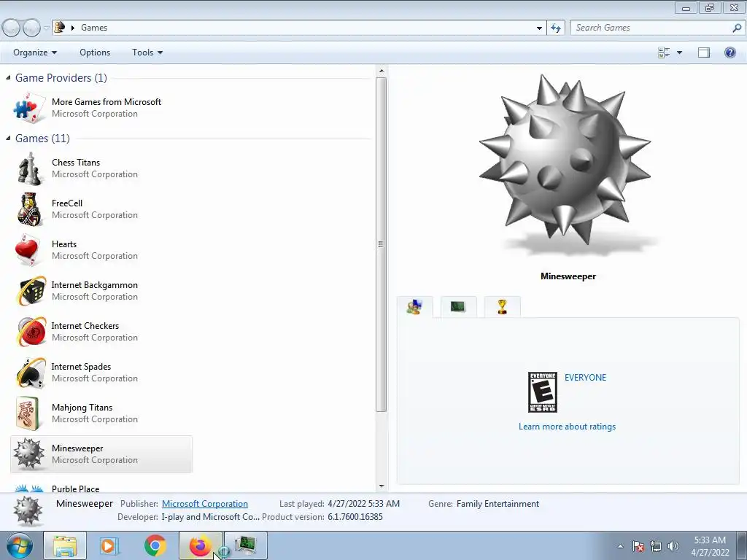
Task: Select the Internet Backgammon dice icon
Action: tap(31, 291)
